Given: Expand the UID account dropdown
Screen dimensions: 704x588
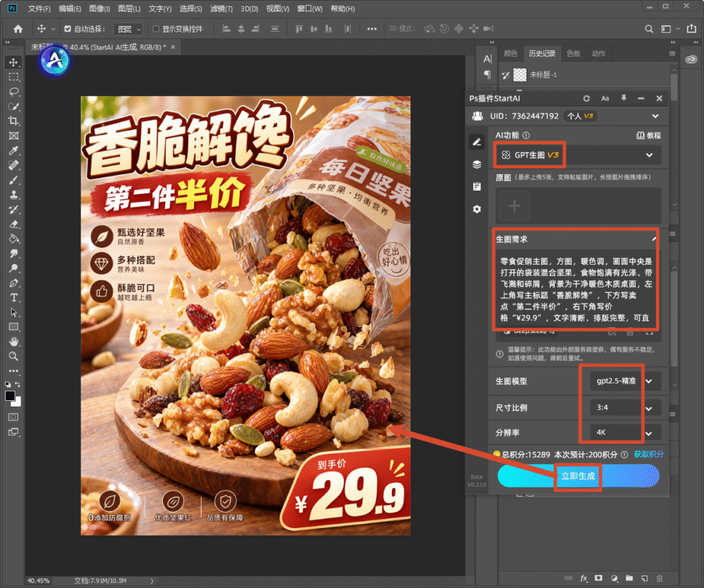Looking at the screenshot, I should pyautogui.click(x=655, y=116).
